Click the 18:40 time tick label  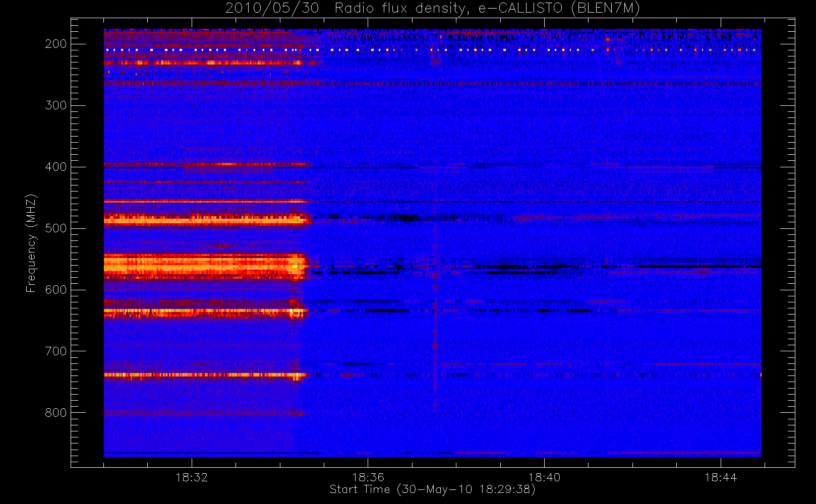point(544,477)
